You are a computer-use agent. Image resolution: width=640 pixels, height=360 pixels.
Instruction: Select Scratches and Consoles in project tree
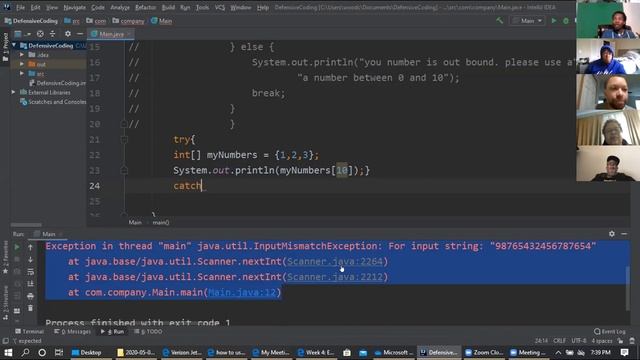click(53, 102)
